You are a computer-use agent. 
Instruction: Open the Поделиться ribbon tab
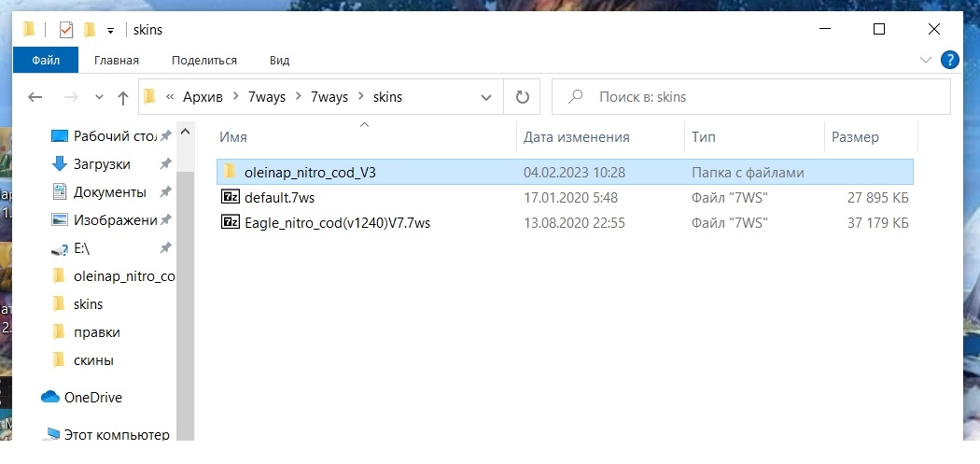204,61
